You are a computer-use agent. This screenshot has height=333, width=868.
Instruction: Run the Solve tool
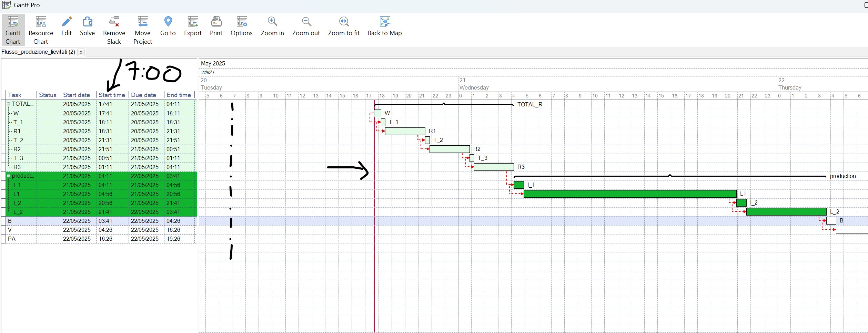(x=87, y=26)
